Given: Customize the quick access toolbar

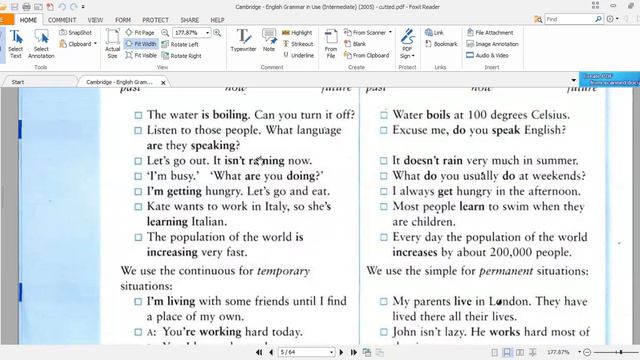Looking at the screenshot, I should (x=83, y=7).
